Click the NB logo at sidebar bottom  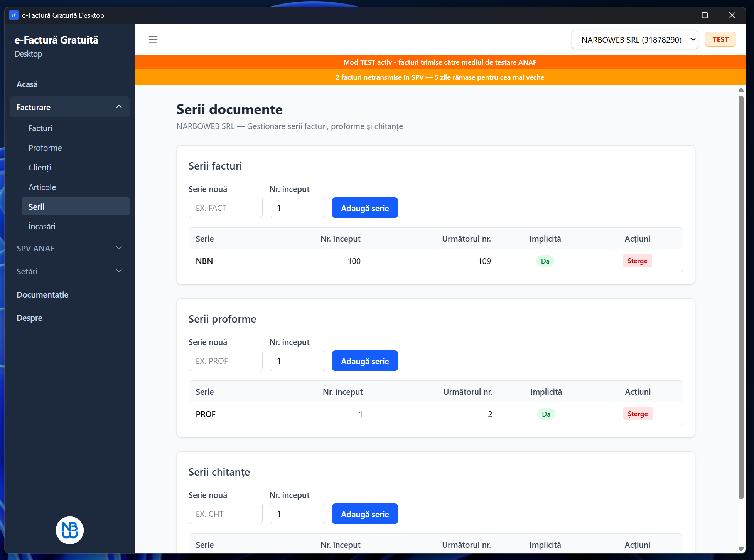[70, 530]
